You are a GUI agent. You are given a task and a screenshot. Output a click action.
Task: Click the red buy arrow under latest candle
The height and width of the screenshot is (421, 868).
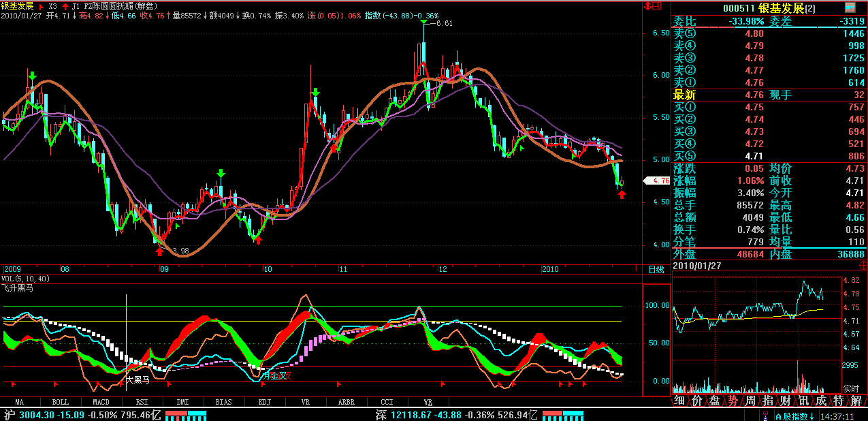[x=622, y=195]
